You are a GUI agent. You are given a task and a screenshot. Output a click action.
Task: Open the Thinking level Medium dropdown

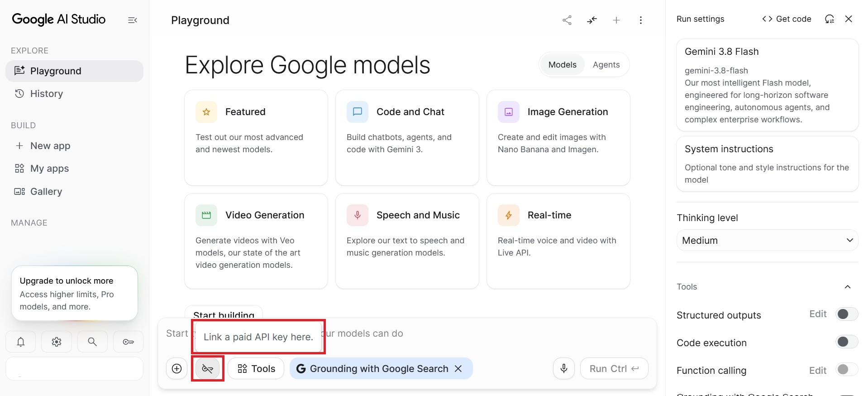[768, 241]
